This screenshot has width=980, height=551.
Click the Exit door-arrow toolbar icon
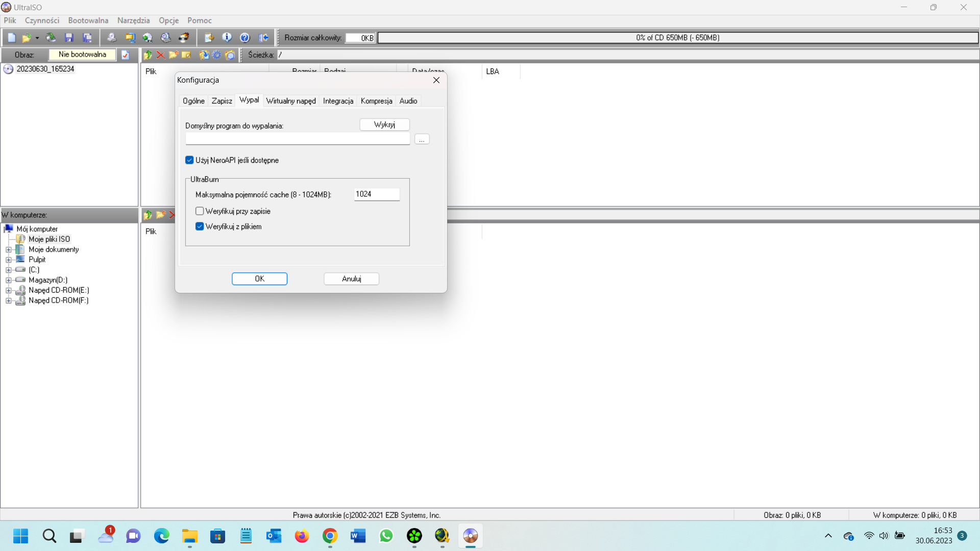click(x=263, y=38)
